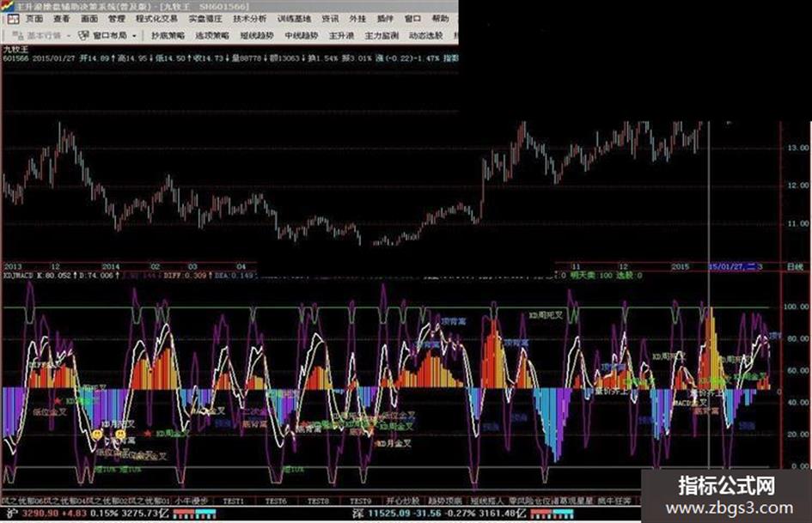Click the 沪 index value 3290.90

(x=40, y=514)
